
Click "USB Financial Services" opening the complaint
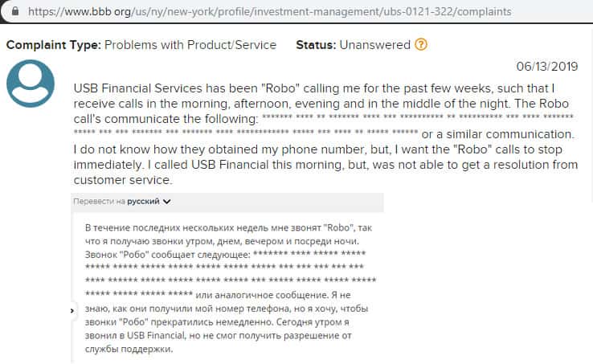(135, 87)
